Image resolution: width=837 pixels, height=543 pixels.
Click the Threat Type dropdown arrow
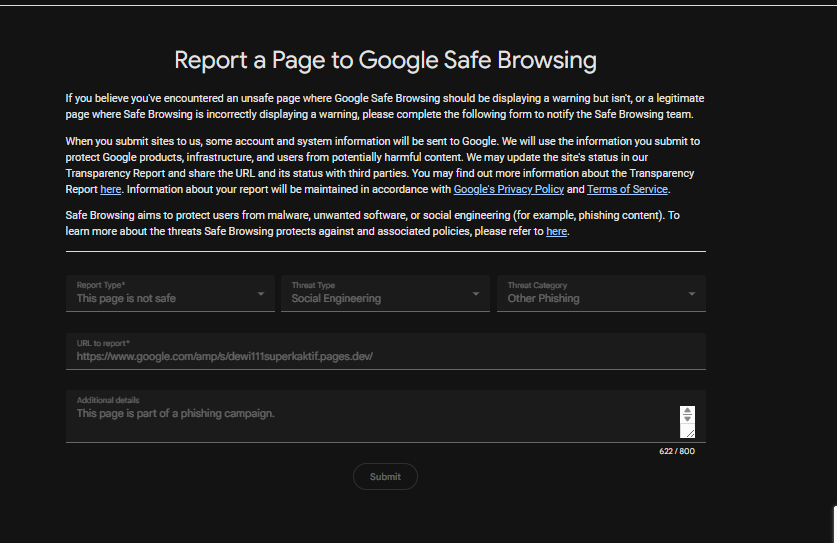pyautogui.click(x=476, y=294)
